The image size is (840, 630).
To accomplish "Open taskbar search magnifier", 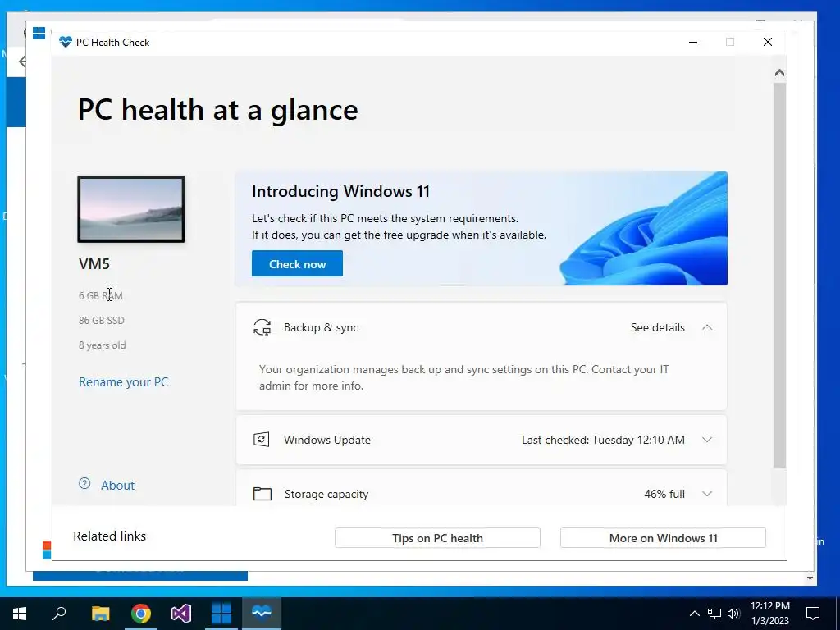I will [x=59, y=614].
